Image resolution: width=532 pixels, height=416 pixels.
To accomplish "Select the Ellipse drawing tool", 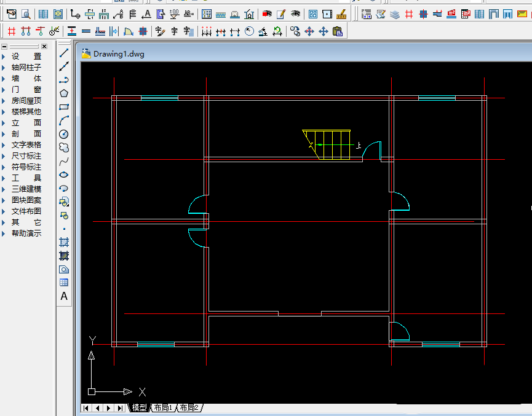I will click(64, 175).
